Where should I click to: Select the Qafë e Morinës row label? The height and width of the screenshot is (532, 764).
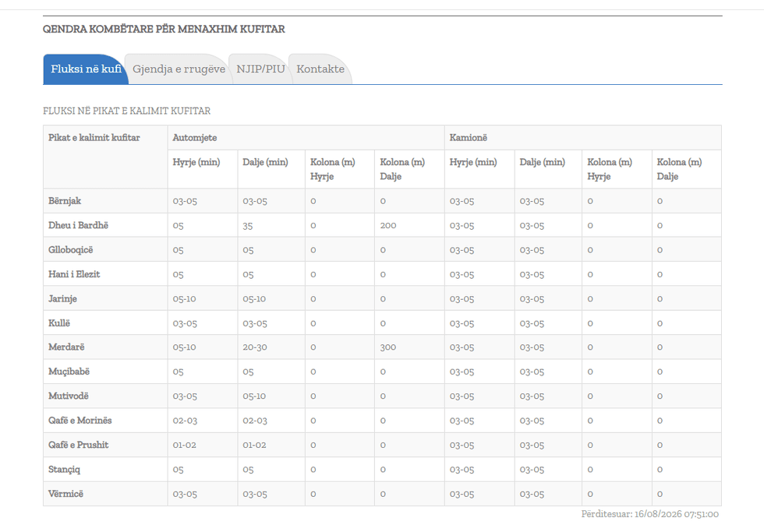80,420
